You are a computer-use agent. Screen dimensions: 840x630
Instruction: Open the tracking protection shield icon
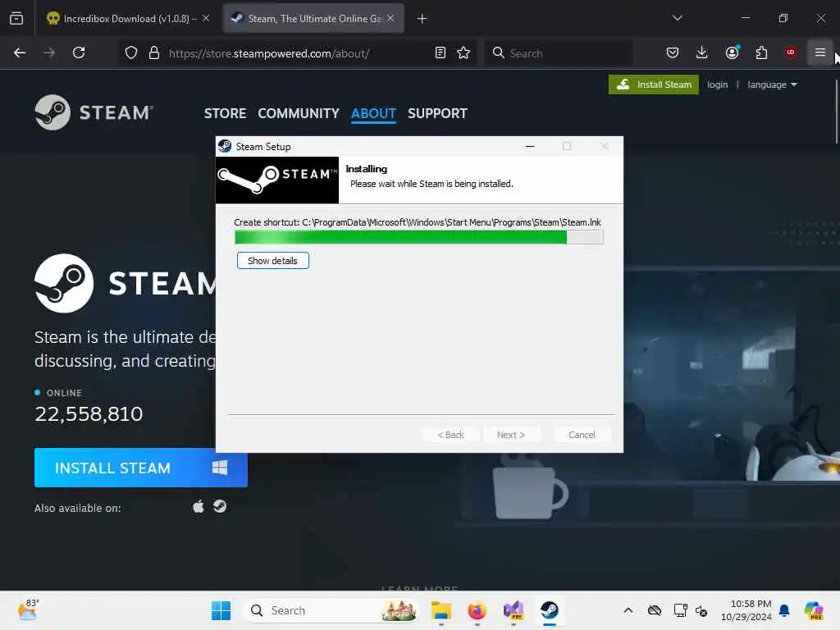coord(131,53)
